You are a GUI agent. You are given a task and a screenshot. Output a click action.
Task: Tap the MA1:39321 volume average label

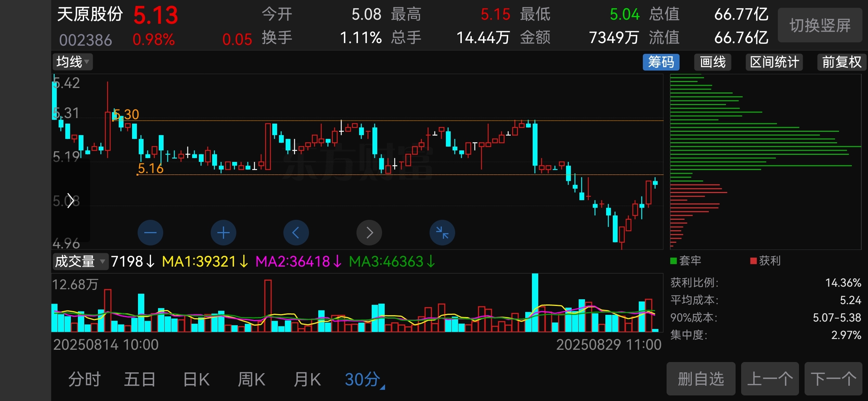[x=204, y=261]
